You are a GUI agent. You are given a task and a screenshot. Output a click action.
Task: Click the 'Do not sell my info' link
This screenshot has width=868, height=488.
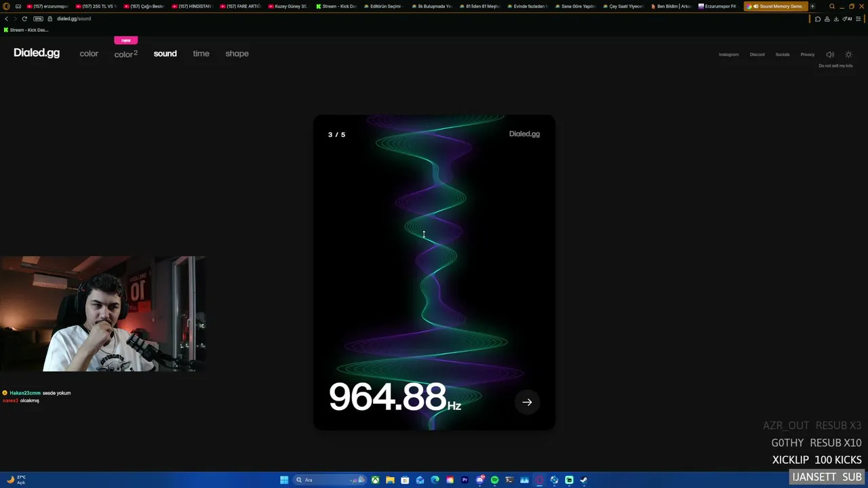835,66
